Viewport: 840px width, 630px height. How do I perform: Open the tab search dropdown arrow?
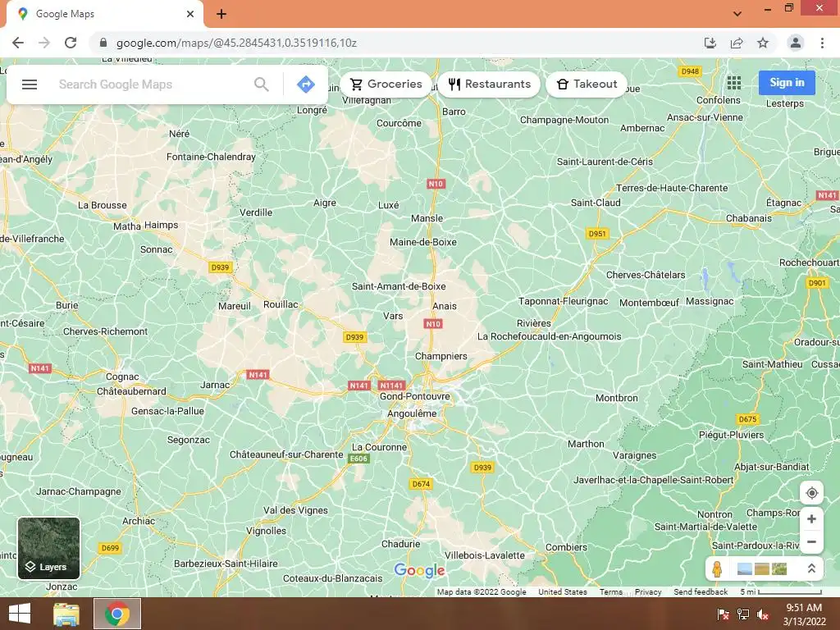pos(737,14)
